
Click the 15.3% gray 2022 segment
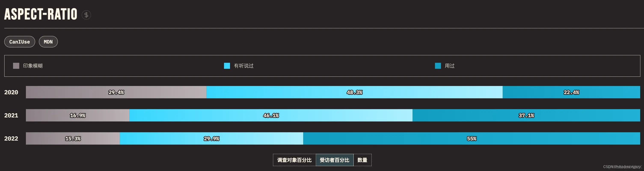(73, 138)
